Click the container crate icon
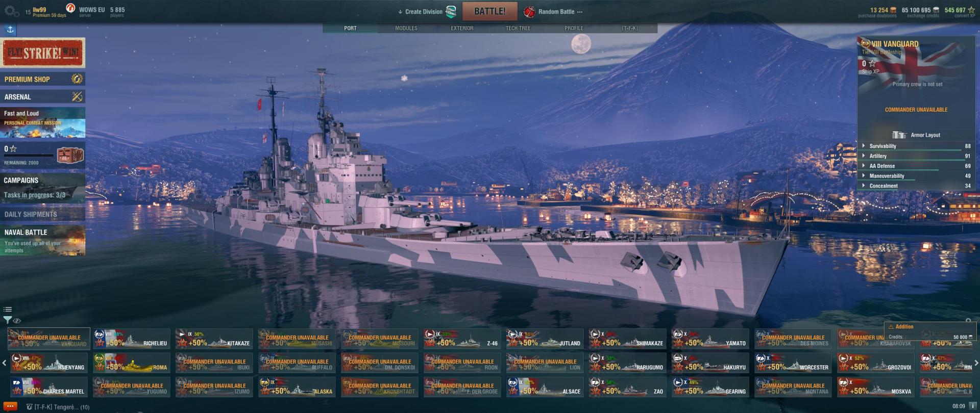Screen dimensions: 980x413 [69, 154]
